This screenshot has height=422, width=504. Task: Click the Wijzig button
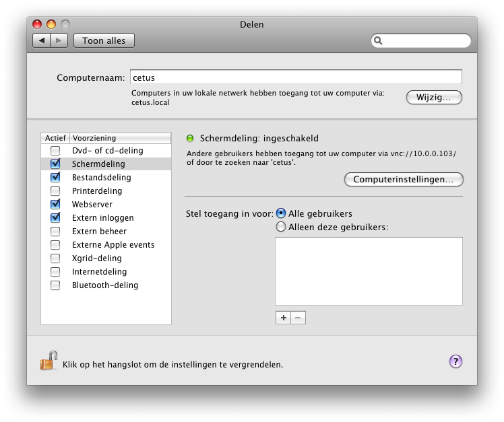(x=434, y=98)
